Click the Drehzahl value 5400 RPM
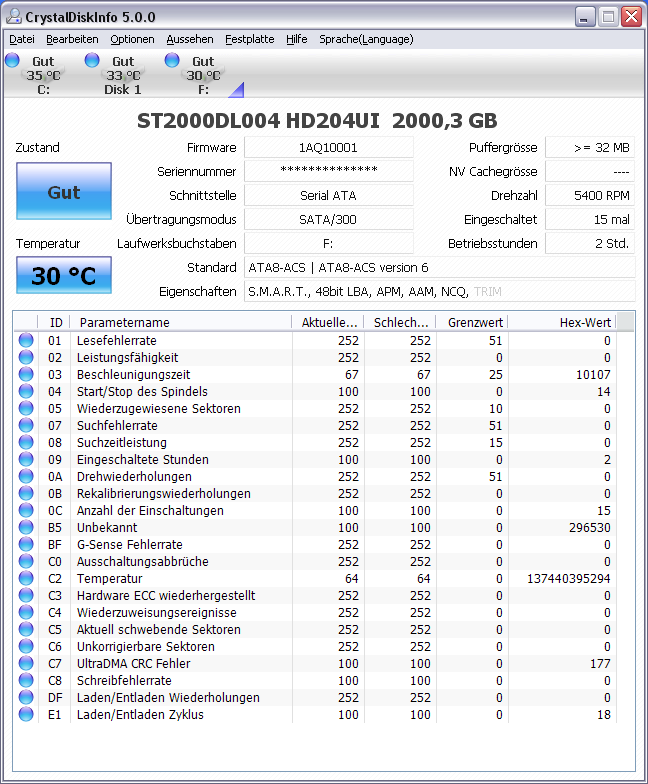 click(x=590, y=196)
